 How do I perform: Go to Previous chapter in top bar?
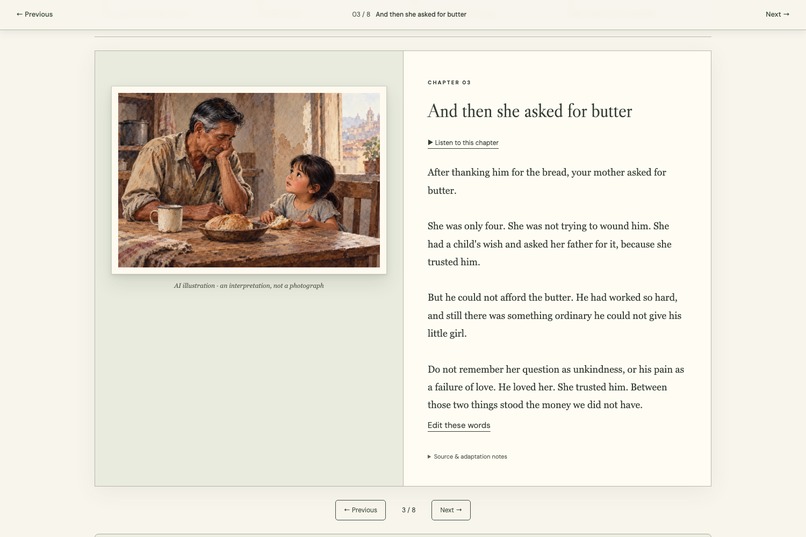(34, 14)
